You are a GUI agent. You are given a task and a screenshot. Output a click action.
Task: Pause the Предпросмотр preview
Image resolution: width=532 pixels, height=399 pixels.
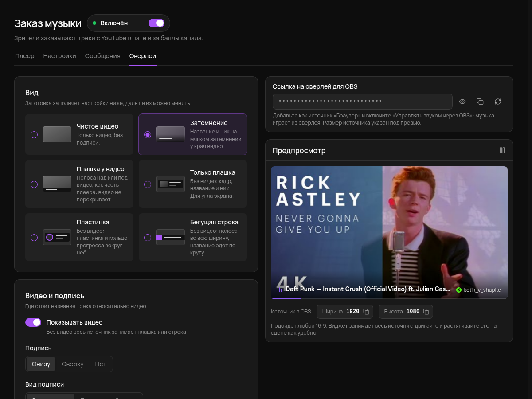tap(502, 150)
